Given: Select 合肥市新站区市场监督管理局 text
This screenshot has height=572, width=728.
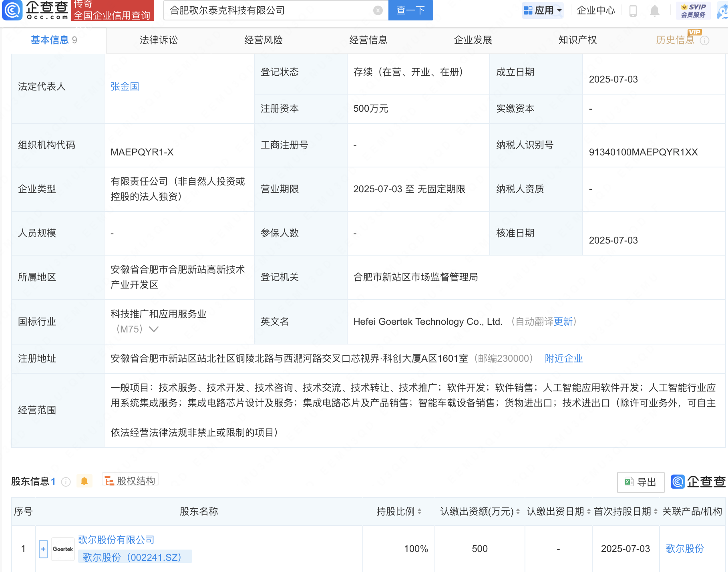Looking at the screenshot, I should [416, 277].
